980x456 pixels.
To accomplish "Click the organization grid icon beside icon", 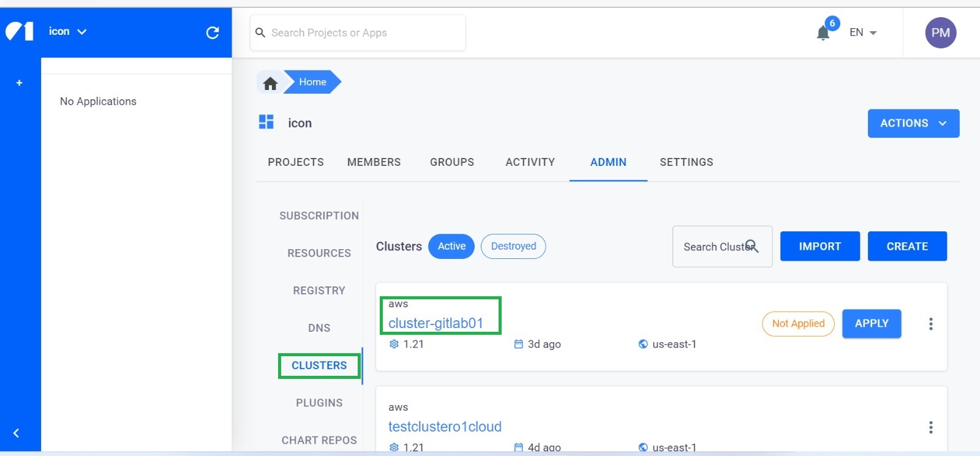I will tap(266, 122).
